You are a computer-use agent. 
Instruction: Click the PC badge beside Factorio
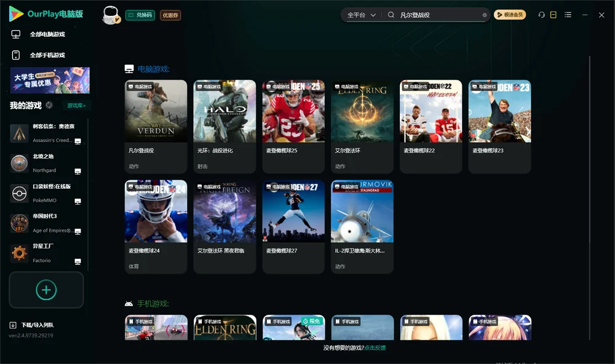point(77,262)
